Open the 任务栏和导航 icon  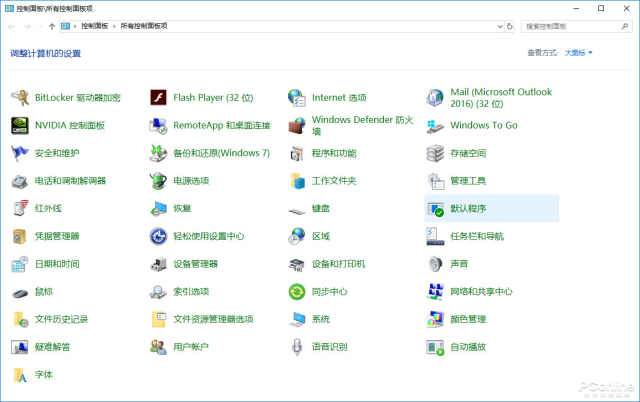tap(435, 236)
